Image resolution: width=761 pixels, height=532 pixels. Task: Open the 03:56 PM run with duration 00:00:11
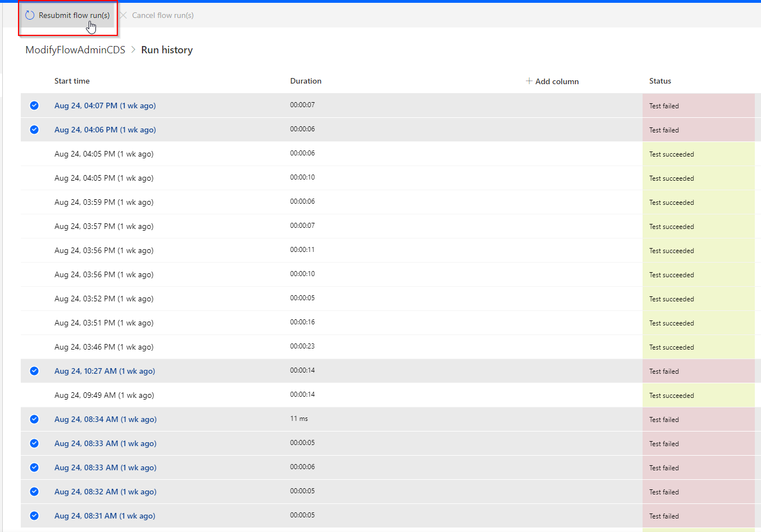point(104,250)
